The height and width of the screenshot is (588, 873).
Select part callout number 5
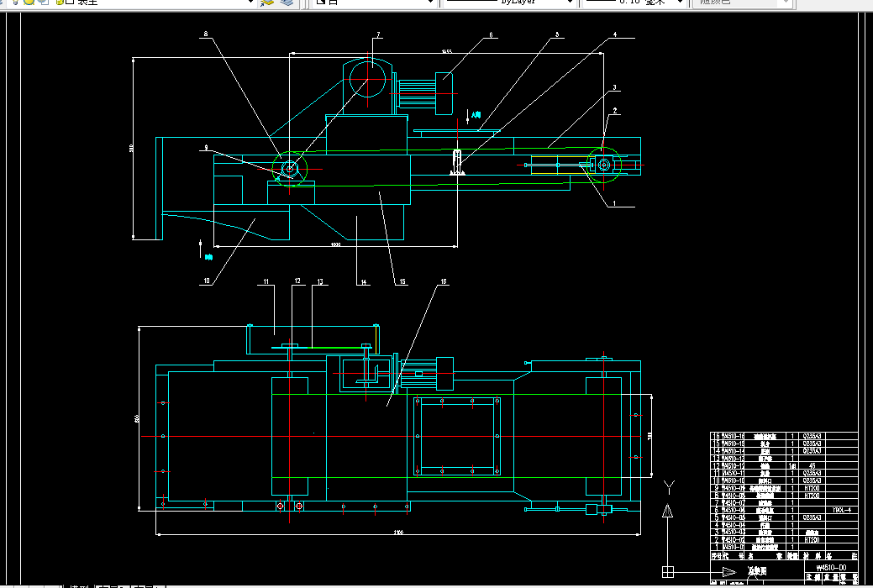557,34
